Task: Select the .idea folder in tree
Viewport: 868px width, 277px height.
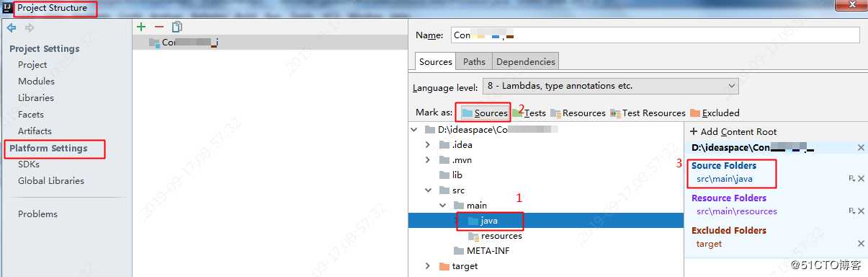Action: pyautogui.click(x=455, y=144)
